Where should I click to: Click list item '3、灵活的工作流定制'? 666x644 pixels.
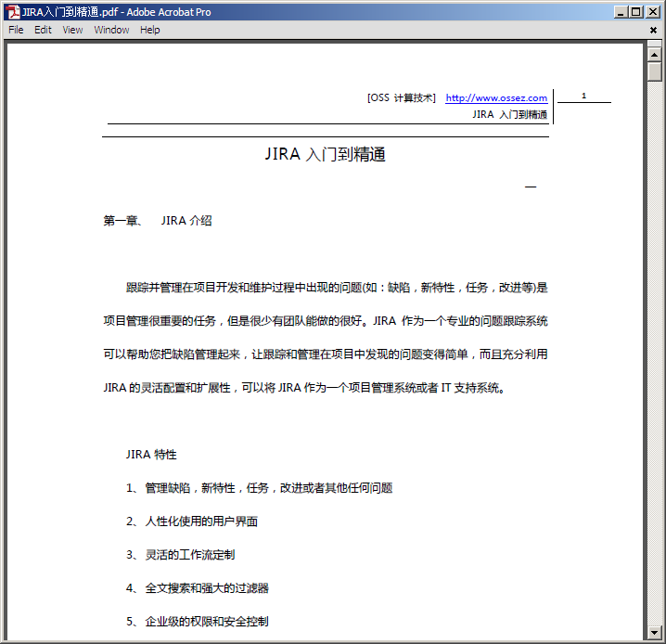[x=181, y=555]
